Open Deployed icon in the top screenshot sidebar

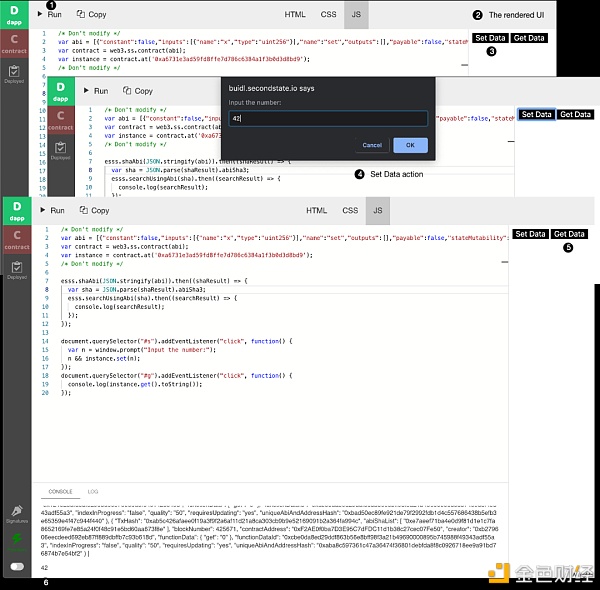point(14,74)
